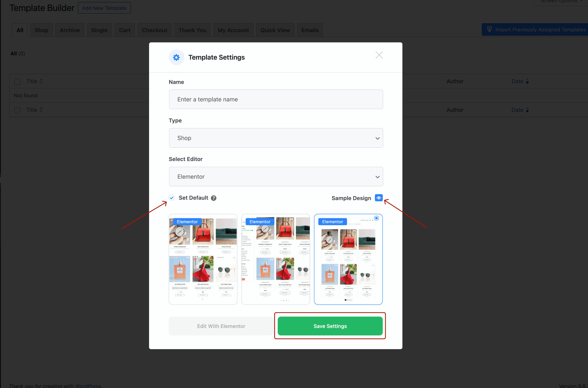Click the Template Settings gear icon
The height and width of the screenshot is (388, 588).
click(176, 57)
